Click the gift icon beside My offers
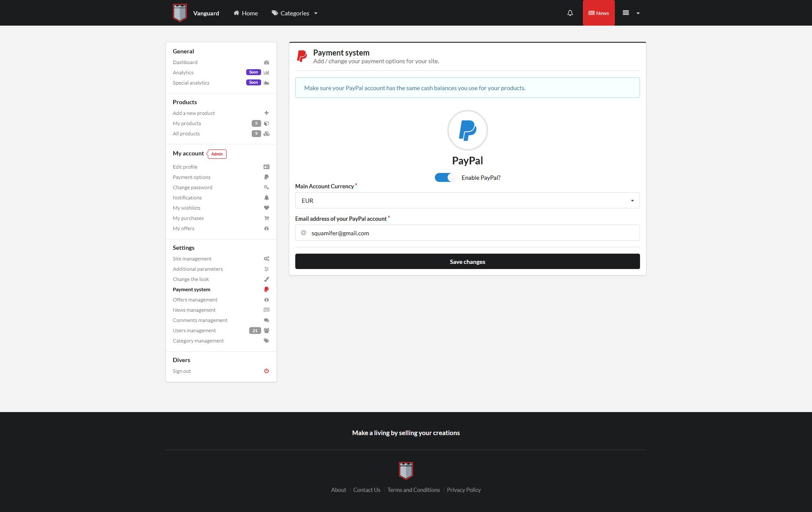The width and height of the screenshot is (812, 512). pos(266,228)
